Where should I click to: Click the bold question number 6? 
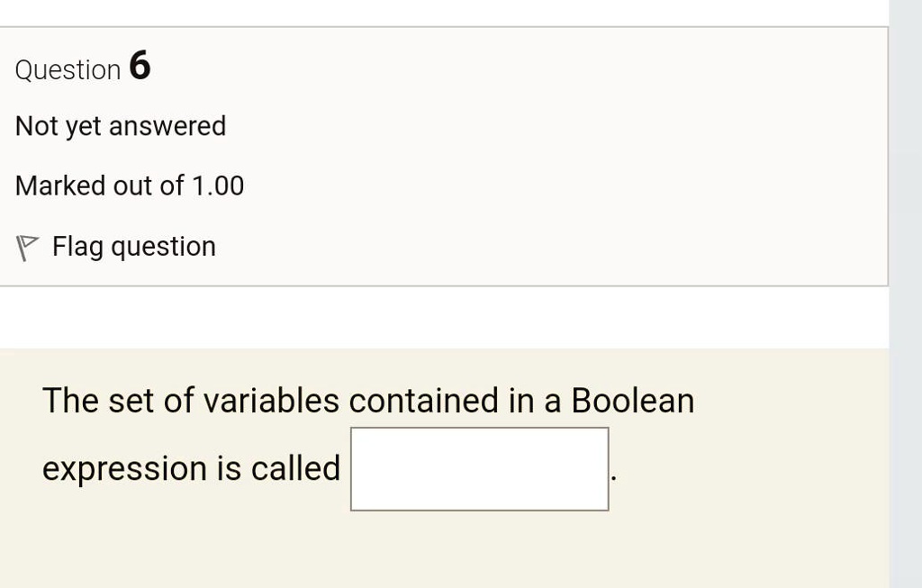(140, 65)
